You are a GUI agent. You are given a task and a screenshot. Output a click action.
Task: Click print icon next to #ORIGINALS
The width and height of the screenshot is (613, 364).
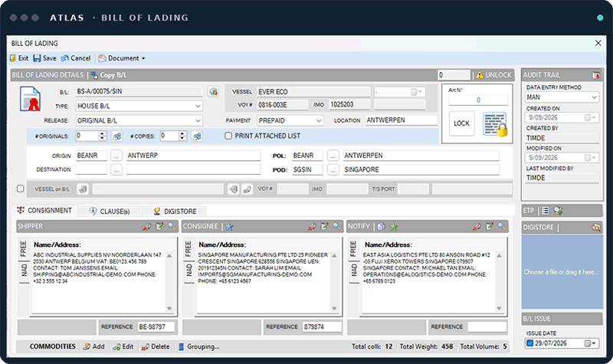pyautogui.click(x=116, y=136)
